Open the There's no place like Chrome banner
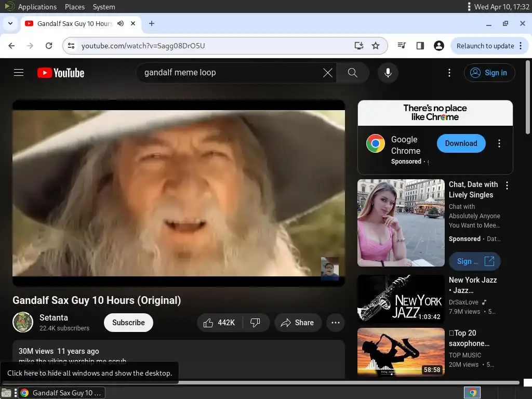The width and height of the screenshot is (532, 399). coord(435,113)
